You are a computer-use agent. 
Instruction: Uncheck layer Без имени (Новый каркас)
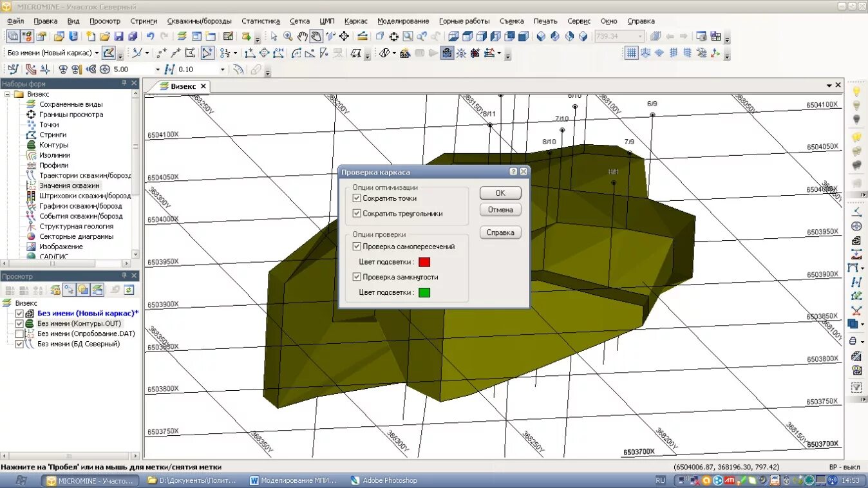(x=19, y=314)
